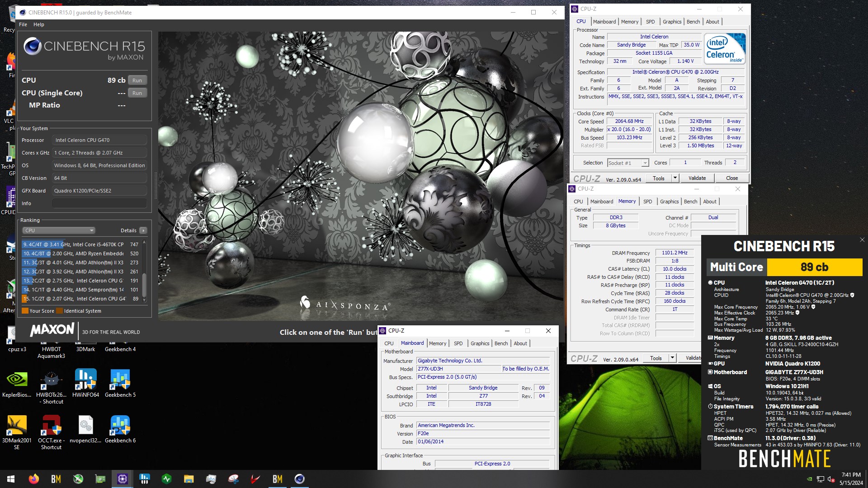This screenshot has height=488, width=868.
Task: Click the DRAM Frequency 1101.2 MHz value
Action: [675, 253]
